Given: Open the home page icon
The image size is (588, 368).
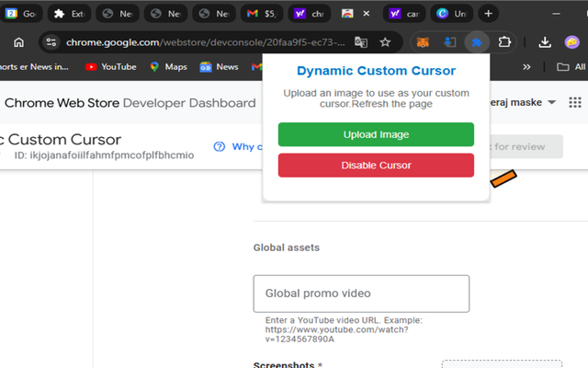Looking at the screenshot, I should click(x=18, y=42).
